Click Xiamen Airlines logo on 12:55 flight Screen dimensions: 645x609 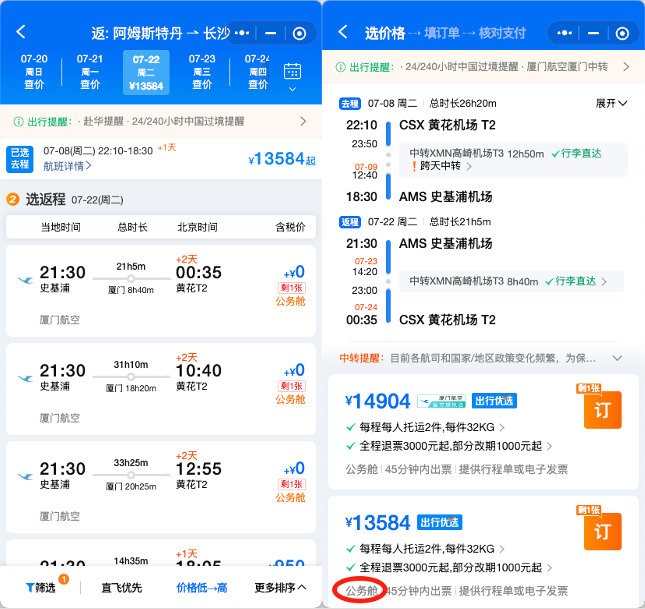click(25, 477)
